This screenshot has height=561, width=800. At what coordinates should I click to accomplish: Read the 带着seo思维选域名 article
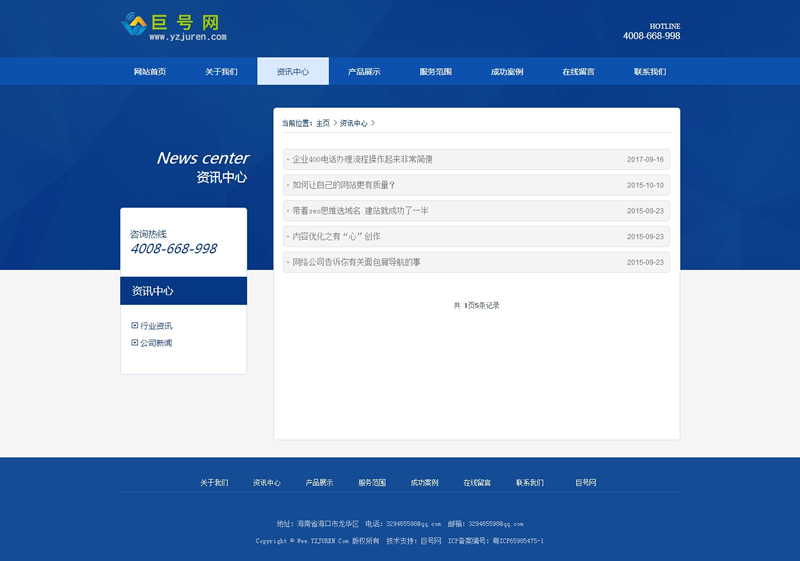pyautogui.click(x=360, y=211)
